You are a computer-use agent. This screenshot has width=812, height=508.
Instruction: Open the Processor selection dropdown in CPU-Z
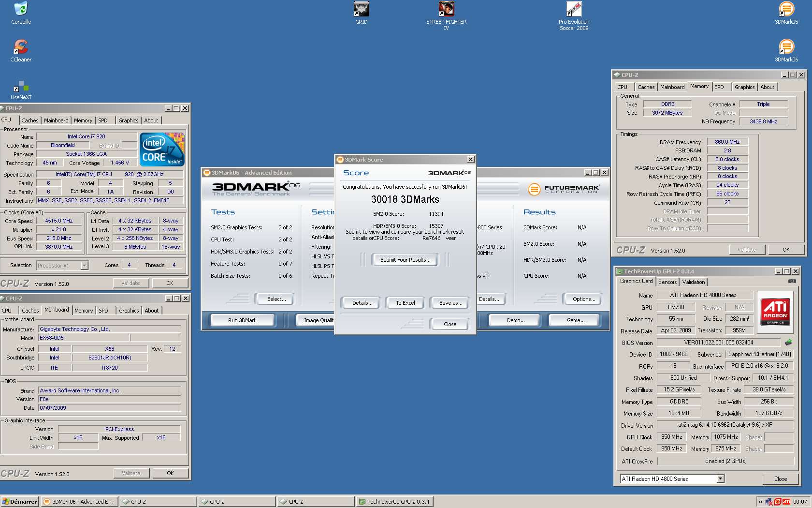coord(85,265)
